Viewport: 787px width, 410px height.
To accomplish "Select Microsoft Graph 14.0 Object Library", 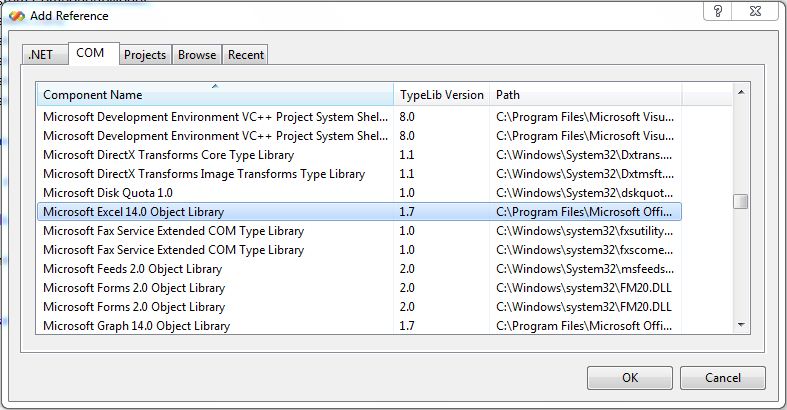I will click(136, 326).
